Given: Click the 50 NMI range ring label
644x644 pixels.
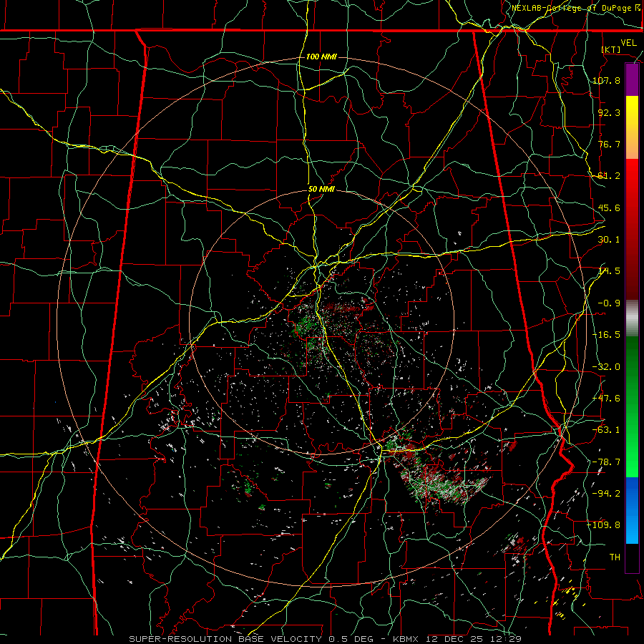Looking at the screenshot, I should (321, 190).
